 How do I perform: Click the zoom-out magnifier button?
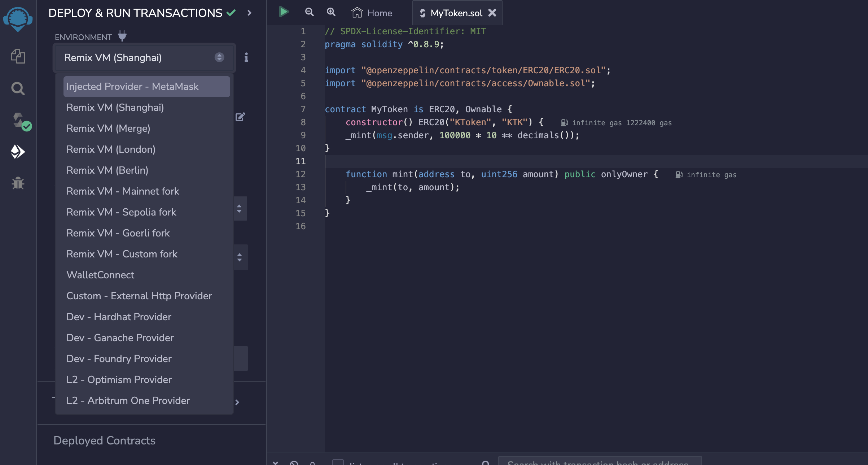pos(309,13)
